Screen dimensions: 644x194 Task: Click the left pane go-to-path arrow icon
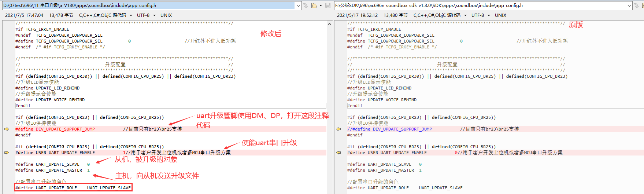[x=306, y=6]
